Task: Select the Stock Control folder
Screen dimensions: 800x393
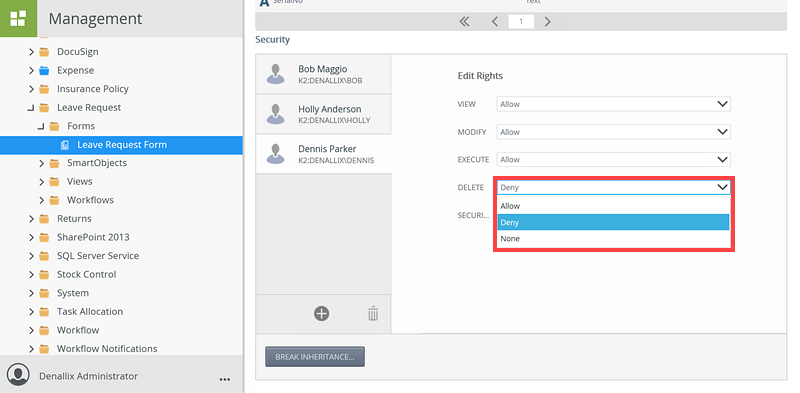Action: 86,275
